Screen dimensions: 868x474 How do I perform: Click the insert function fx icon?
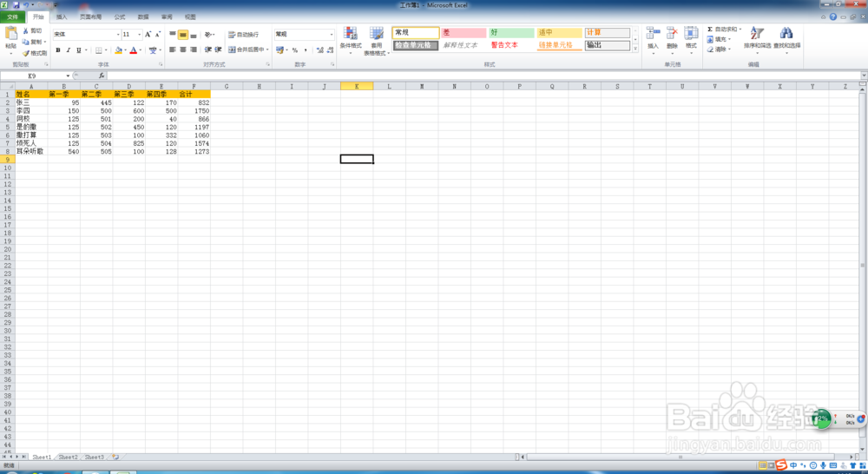click(102, 76)
